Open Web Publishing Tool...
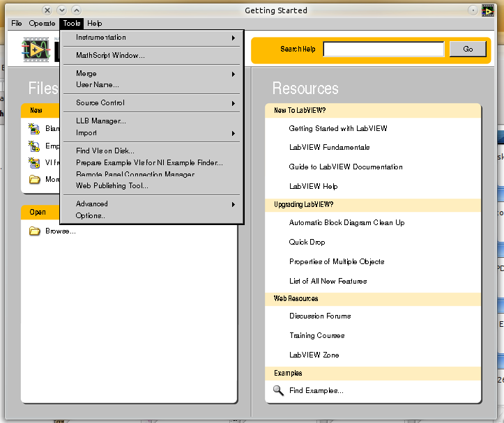The width and height of the screenshot is (504, 423). (x=151, y=185)
